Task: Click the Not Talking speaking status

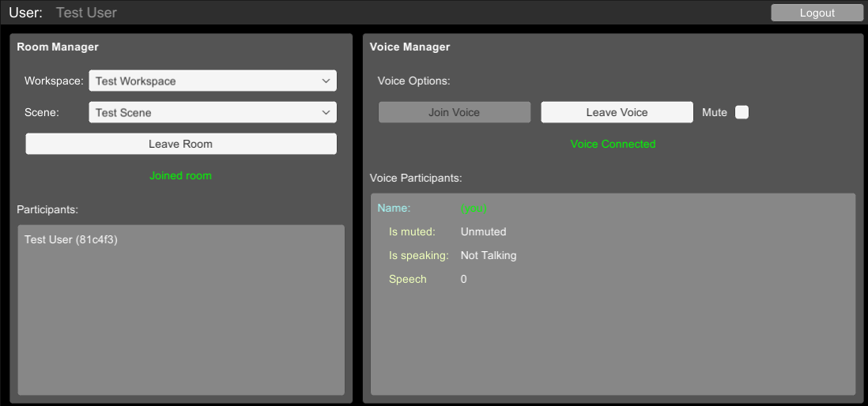Action: coord(488,255)
